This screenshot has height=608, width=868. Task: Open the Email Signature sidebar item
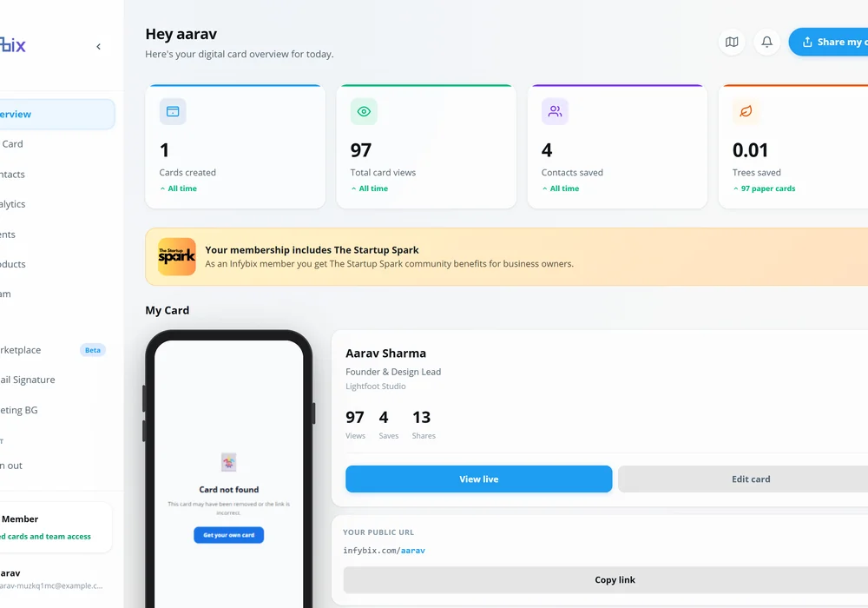(x=57, y=380)
